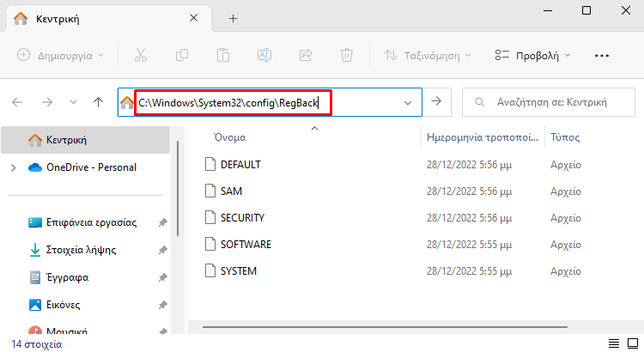Expand the OneDrive - Personal node
This screenshot has width=644, height=352.
coord(14,167)
